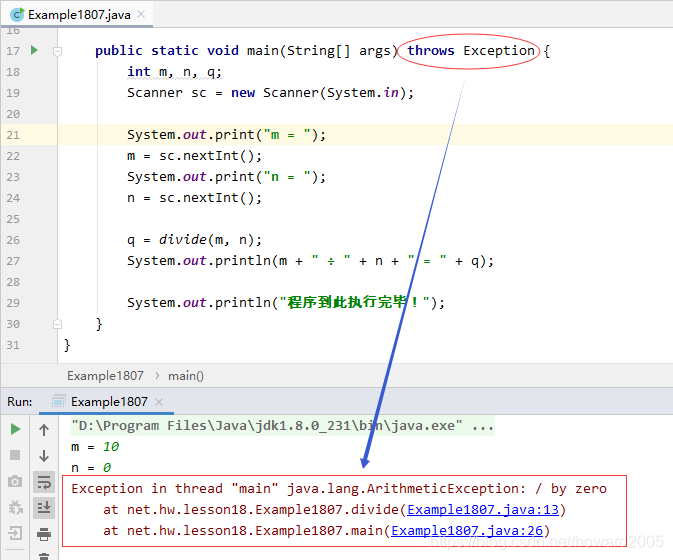Move up the stack trace arrow
Screen dimensions: 673x560
(x=44, y=430)
